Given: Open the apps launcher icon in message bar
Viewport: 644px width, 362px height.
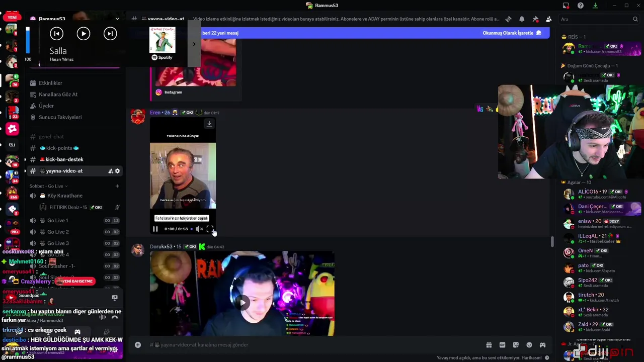Looking at the screenshot, I should (542, 345).
